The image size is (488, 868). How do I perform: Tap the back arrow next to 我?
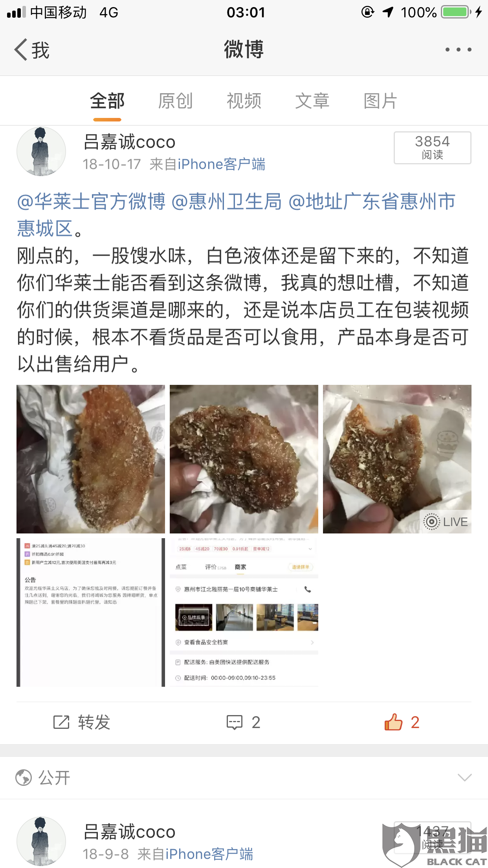pyautogui.click(x=21, y=50)
